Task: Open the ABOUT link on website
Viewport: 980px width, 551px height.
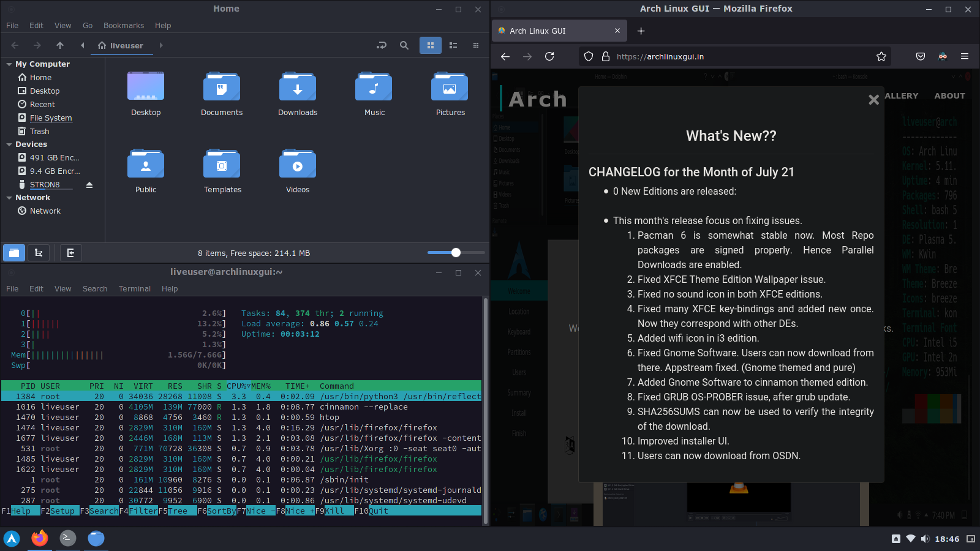Action: click(949, 96)
